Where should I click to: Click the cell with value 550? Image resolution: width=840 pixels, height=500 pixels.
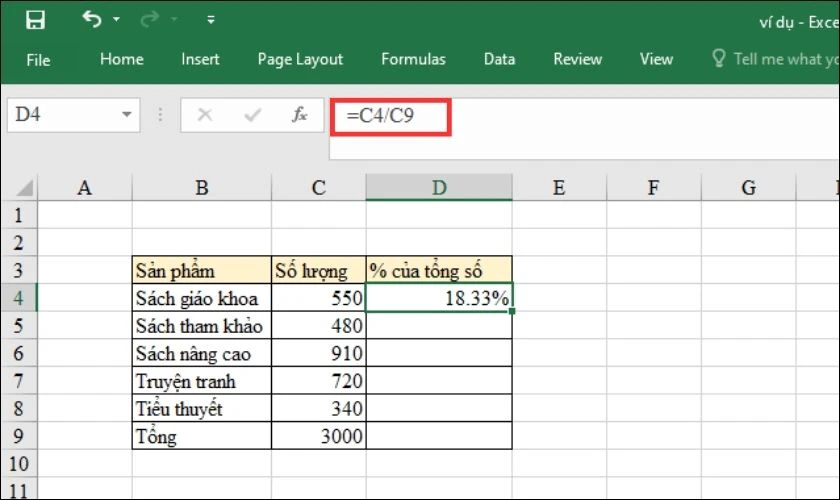319,298
